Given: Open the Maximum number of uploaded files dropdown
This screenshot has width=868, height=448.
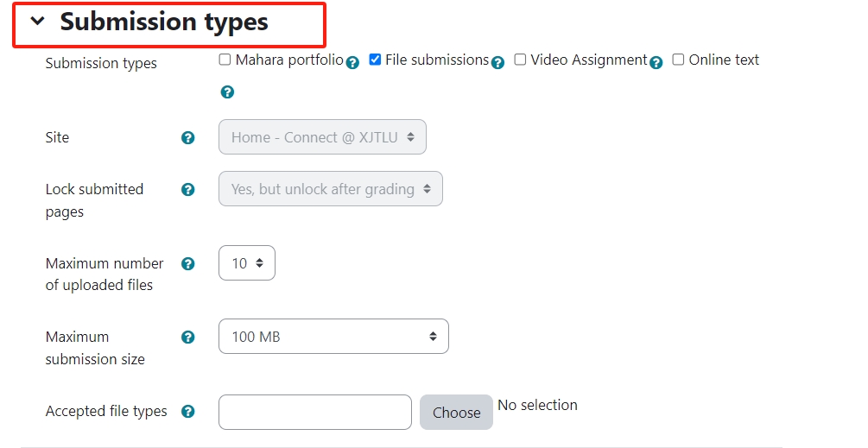Looking at the screenshot, I should [x=247, y=262].
